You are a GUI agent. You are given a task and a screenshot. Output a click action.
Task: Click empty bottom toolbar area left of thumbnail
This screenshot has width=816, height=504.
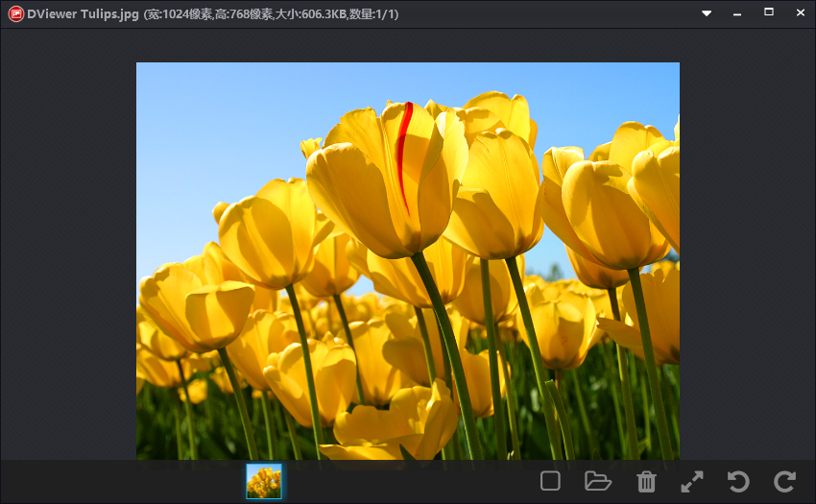pyautogui.click(x=115, y=482)
